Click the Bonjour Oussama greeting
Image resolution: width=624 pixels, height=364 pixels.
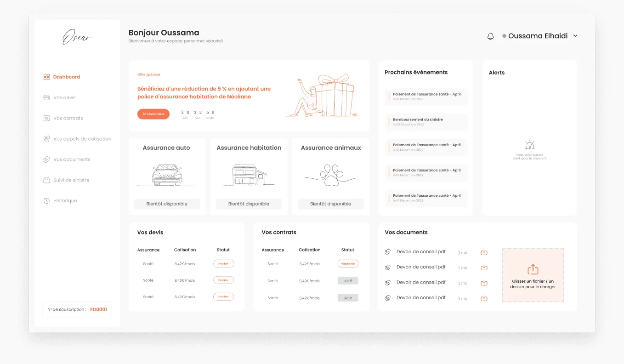point(164,33)
